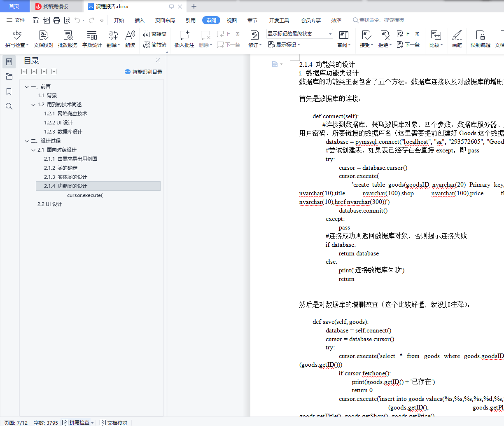This screenshot has height=426, width=504.
Task: Toggle 拼写检查 checkbox in status bar
Action: 65,423
